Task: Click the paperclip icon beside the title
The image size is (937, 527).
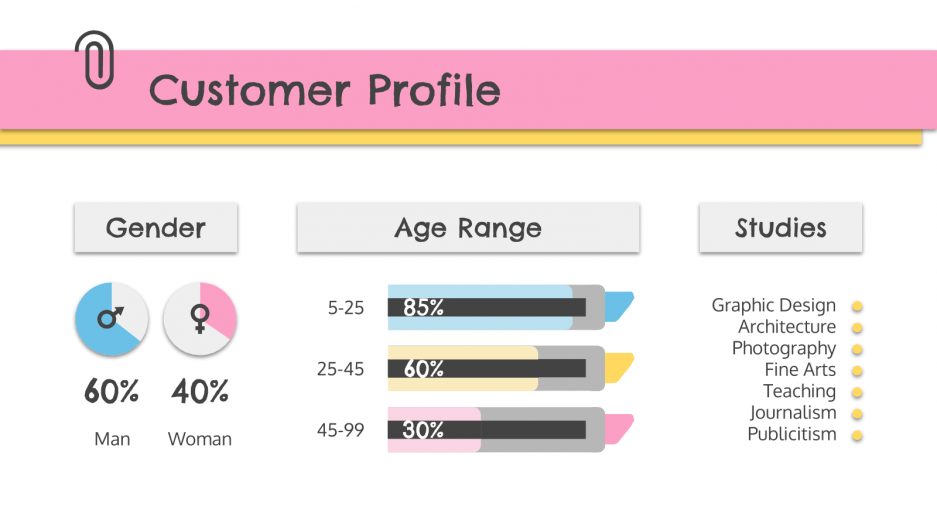Action: (94, 59)
